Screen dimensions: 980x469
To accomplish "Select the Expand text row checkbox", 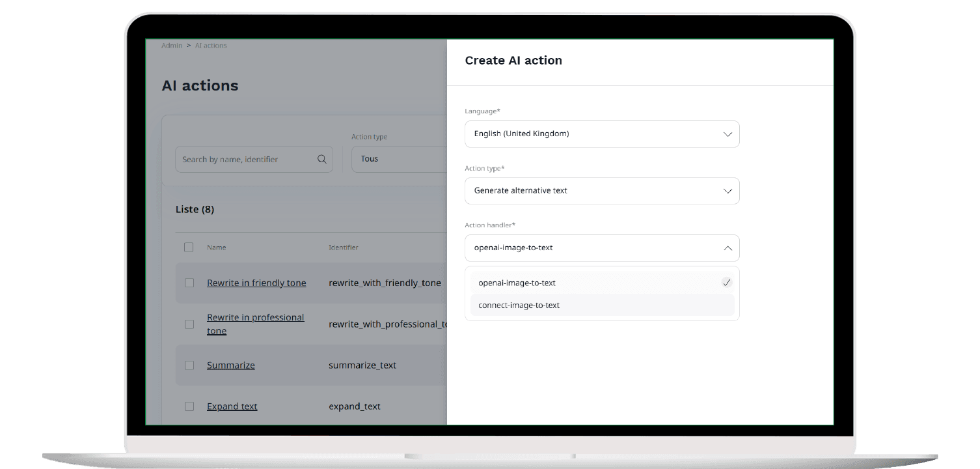I will coord(189,406).
